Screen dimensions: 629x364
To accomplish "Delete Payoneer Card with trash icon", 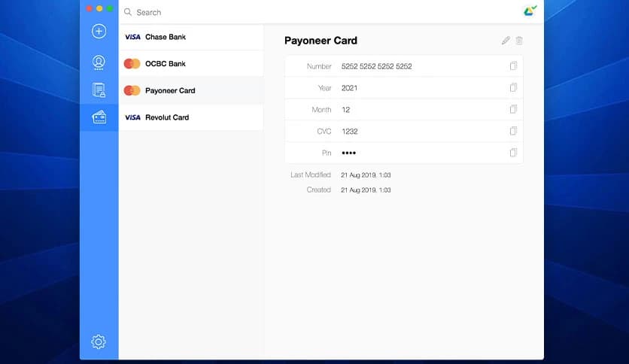I will [519, 40].
